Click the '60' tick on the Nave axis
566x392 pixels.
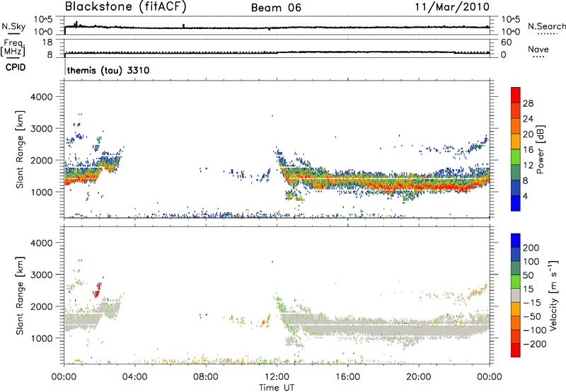coord(506,42)
